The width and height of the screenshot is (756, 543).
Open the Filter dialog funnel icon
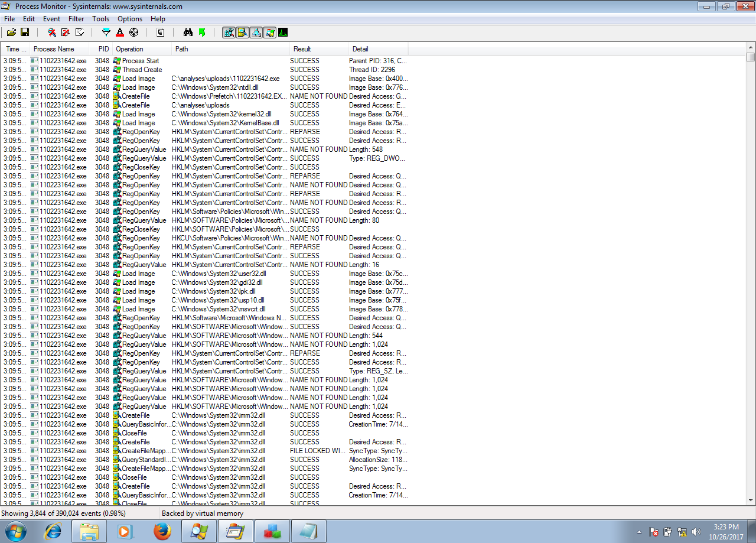106,32
